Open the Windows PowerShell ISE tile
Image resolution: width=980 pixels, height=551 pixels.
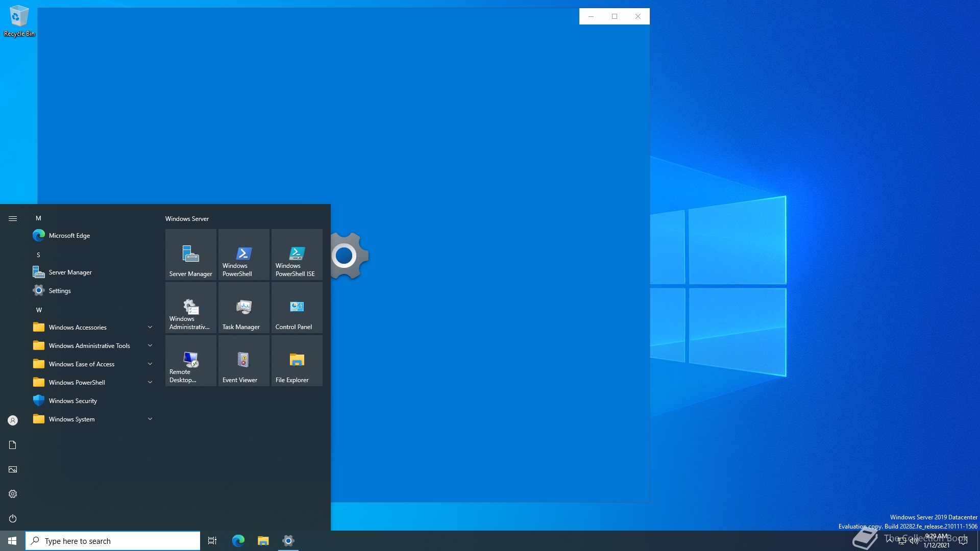297,254
